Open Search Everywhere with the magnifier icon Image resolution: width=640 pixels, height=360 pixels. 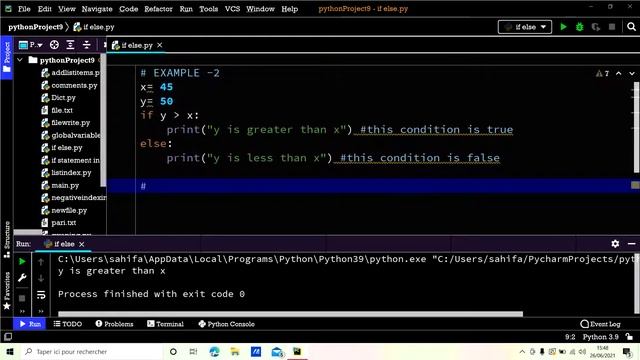[x=631, y=27]
